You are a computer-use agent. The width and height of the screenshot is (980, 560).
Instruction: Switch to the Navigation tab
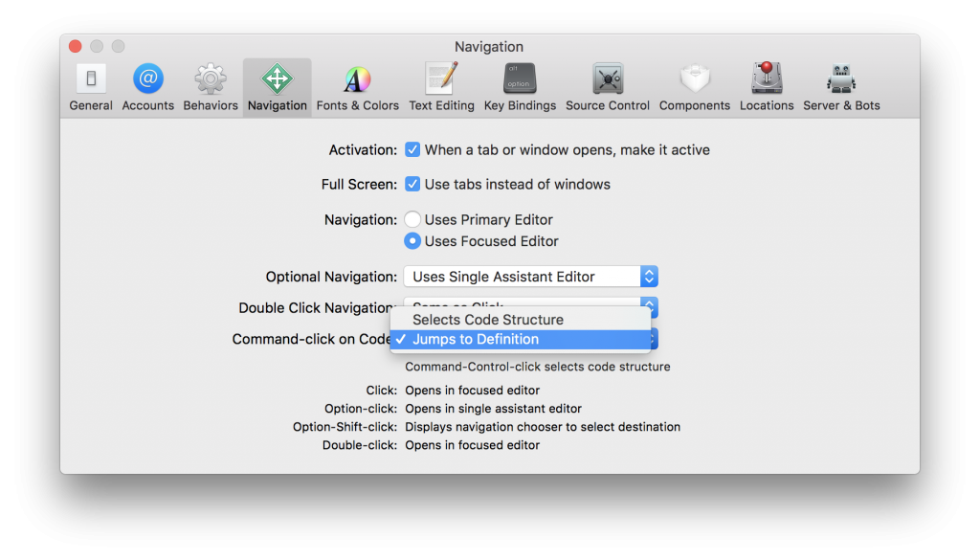click(277, 84)
